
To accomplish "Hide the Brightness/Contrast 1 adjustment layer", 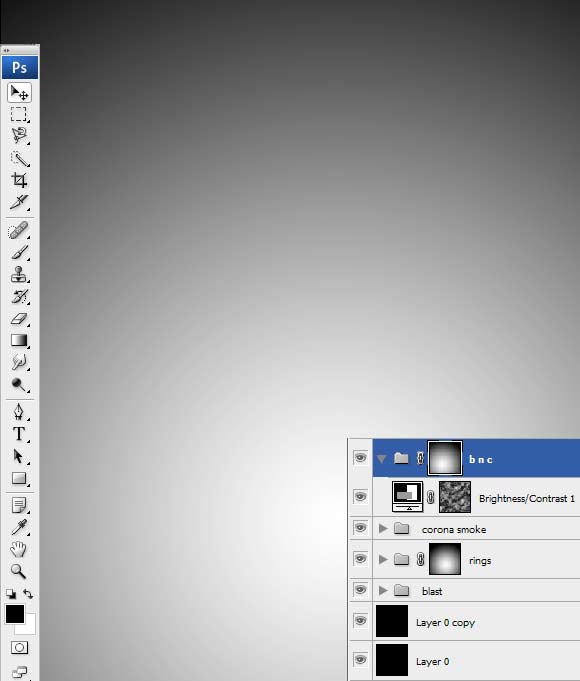I will pos(360,496).
